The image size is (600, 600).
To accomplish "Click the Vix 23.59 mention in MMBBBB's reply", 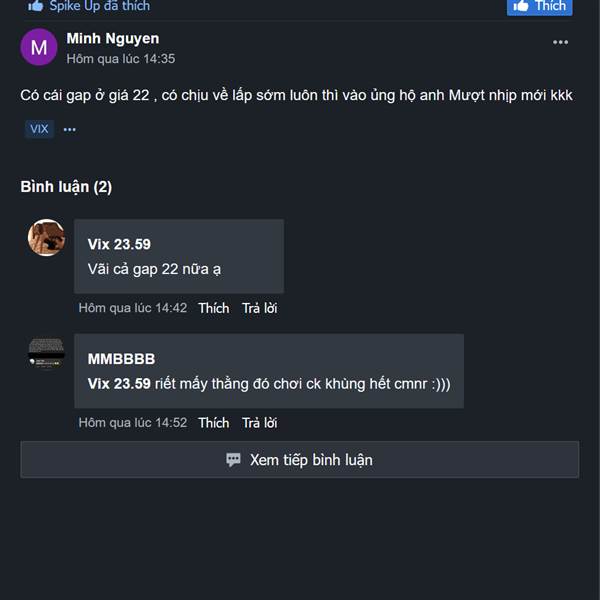I will tap(119, 384).
